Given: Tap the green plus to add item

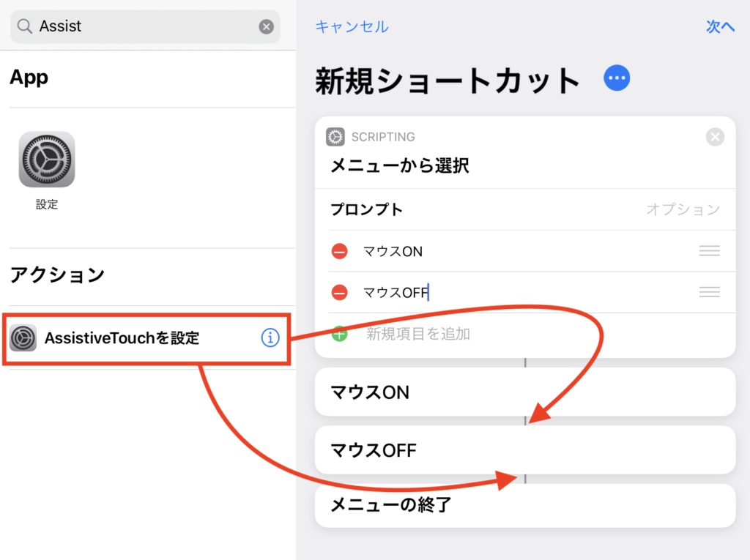Looking at the screenshot, I should point(339,335).
